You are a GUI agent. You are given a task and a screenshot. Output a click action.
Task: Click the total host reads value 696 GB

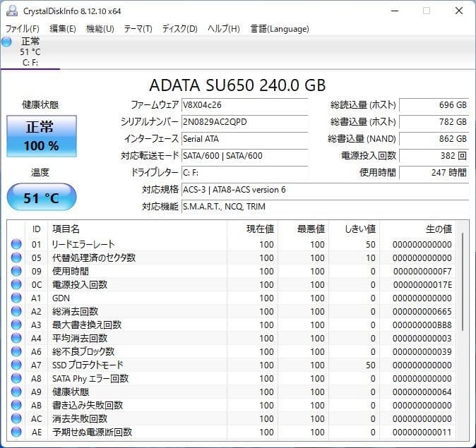[434, 105]
